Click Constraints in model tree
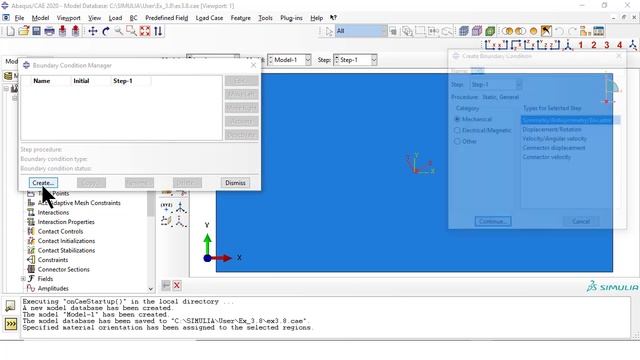This screenshot has height=360, width=640. point(53,260)
